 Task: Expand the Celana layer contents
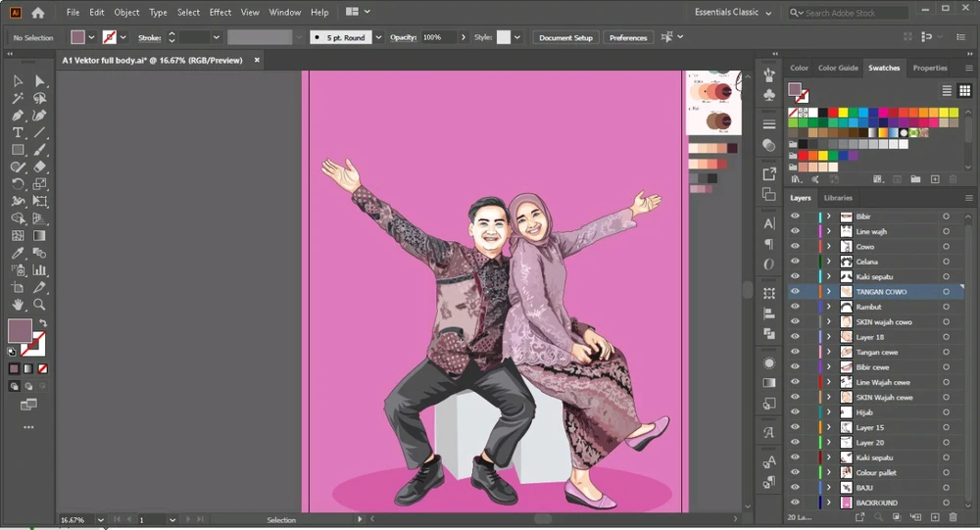[828, 262]
